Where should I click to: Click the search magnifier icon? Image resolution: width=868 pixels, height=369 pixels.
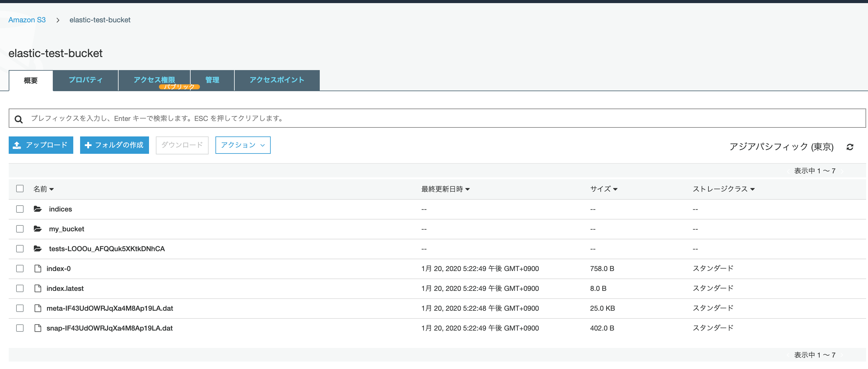tap(19, 119)
